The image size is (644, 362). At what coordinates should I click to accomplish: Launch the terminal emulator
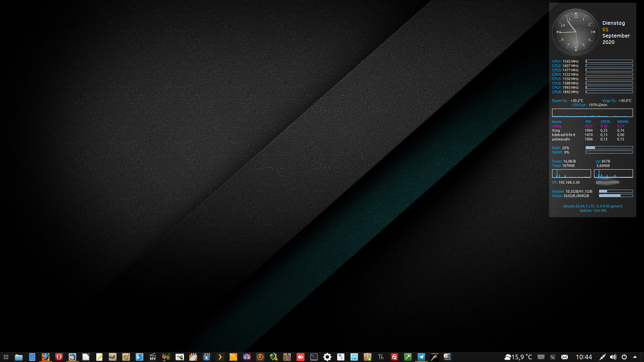(x=314, y=357)
